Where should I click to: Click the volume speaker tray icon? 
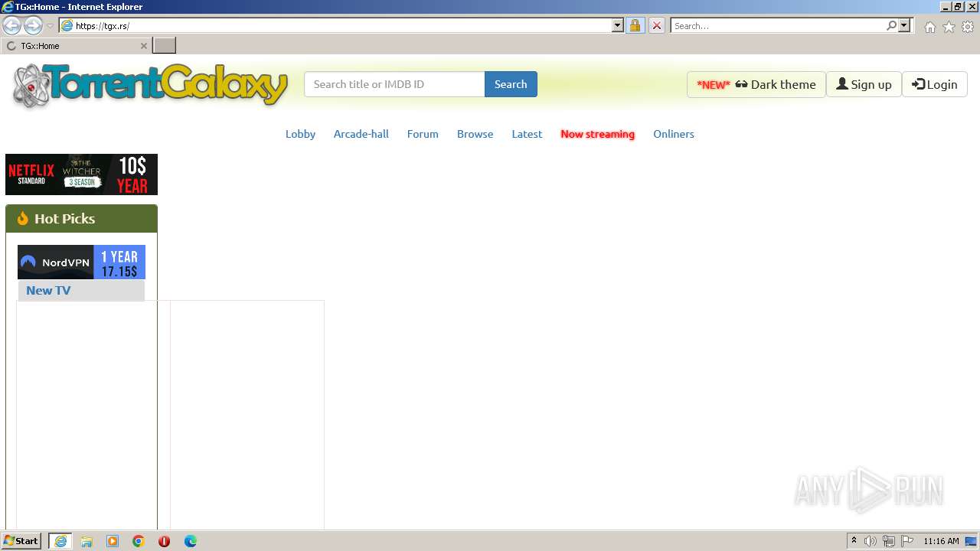(870, 541)
